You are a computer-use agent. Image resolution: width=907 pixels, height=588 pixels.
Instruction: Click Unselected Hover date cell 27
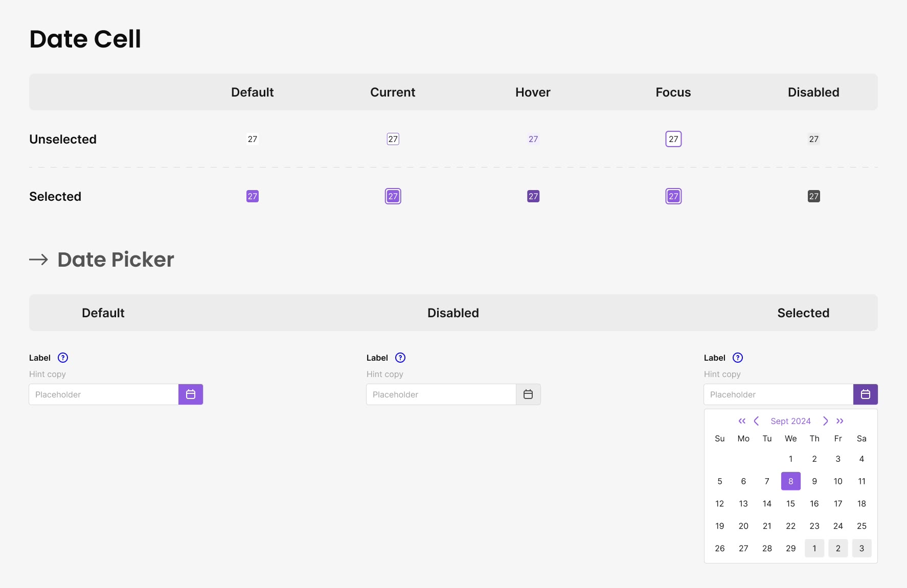click(x=533, y=139)
